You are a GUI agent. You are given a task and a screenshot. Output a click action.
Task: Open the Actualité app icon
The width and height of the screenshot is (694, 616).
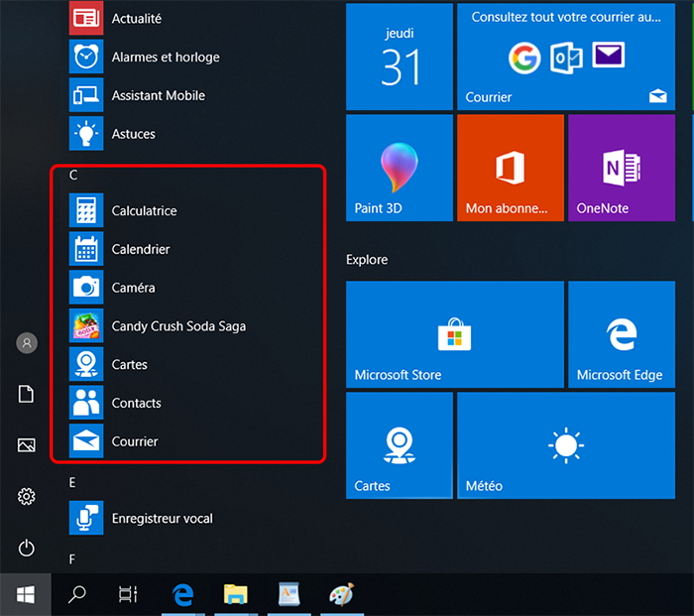pos(86,18)
